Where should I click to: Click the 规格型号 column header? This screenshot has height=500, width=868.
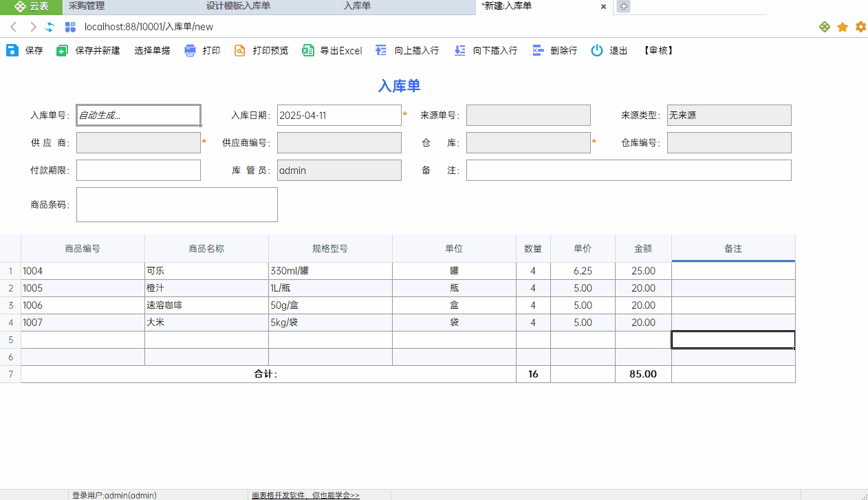tap(330, 248)
